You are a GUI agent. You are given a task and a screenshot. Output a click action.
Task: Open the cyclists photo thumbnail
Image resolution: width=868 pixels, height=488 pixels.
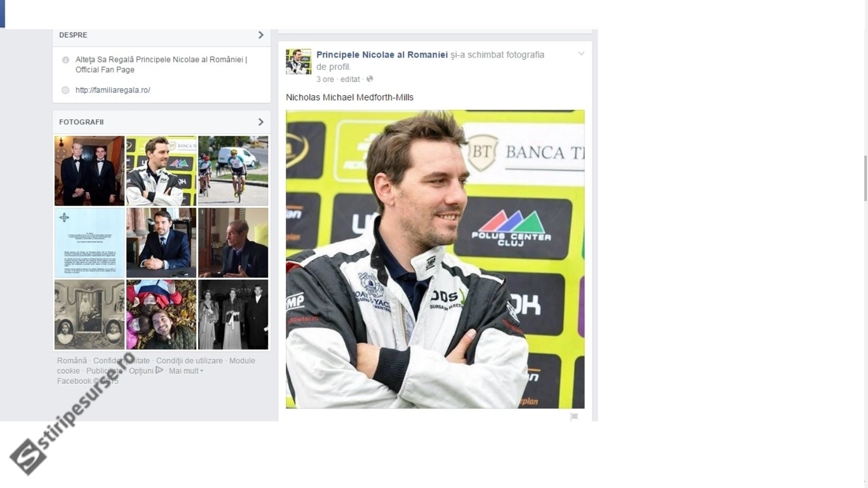coord(233,170)
